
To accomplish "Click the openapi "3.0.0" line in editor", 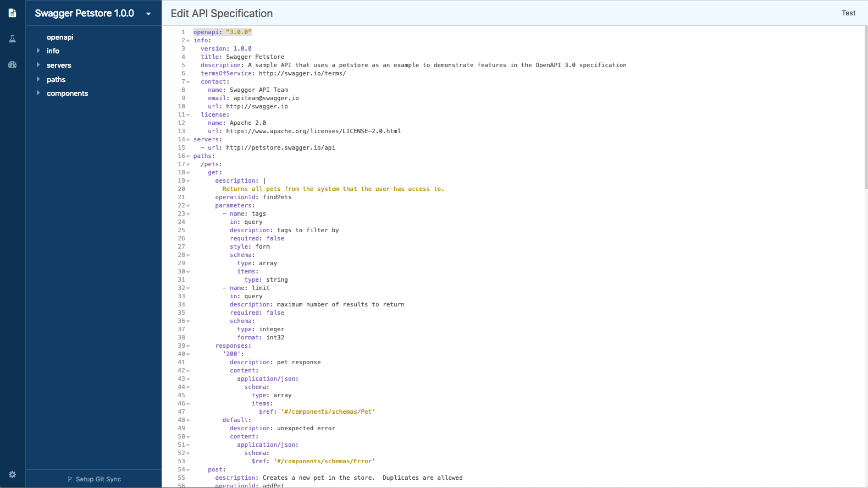I will click(222, 32).
